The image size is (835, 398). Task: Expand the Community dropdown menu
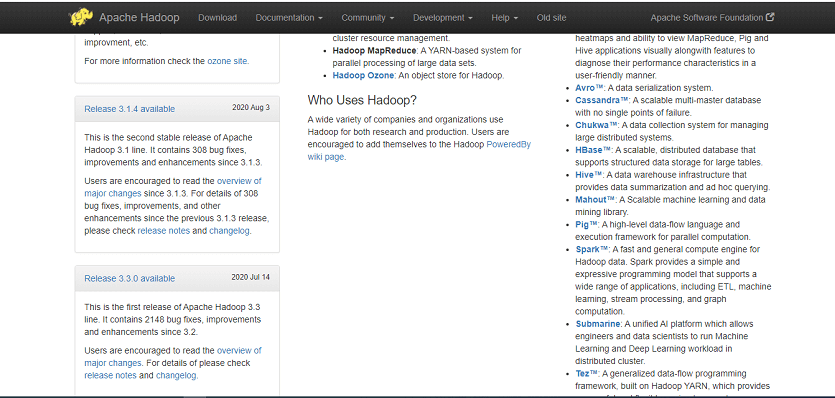[x=368, y=18]
